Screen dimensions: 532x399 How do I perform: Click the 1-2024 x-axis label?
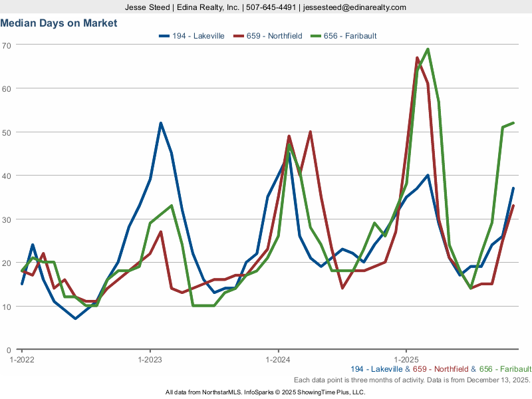pos(278,360)
